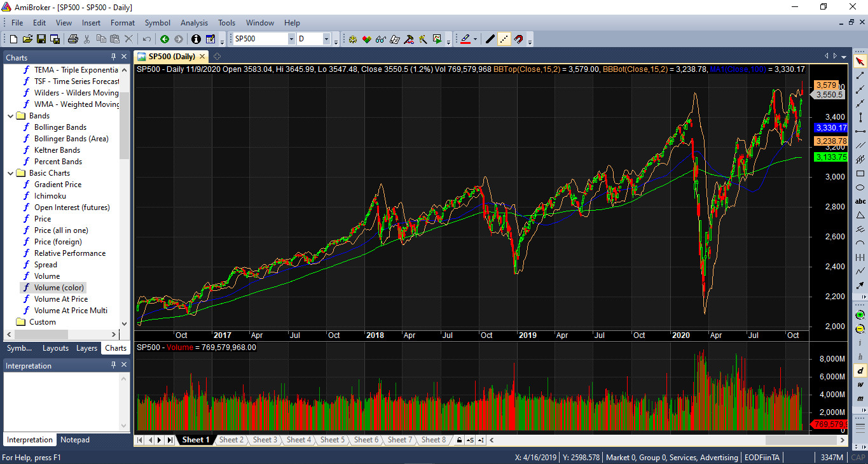Click the Print icon in toolbar

click(x=72, y=39)
